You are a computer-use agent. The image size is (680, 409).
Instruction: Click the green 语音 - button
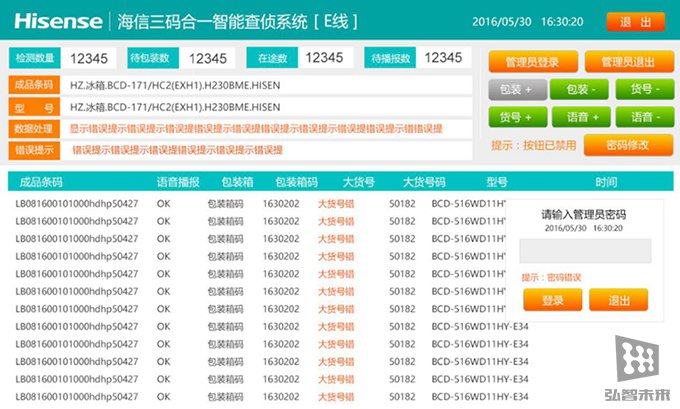point(645,117)
